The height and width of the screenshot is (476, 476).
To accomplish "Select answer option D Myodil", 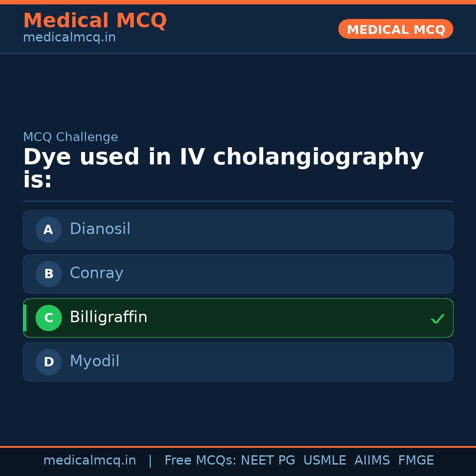I will click(238, 362).
